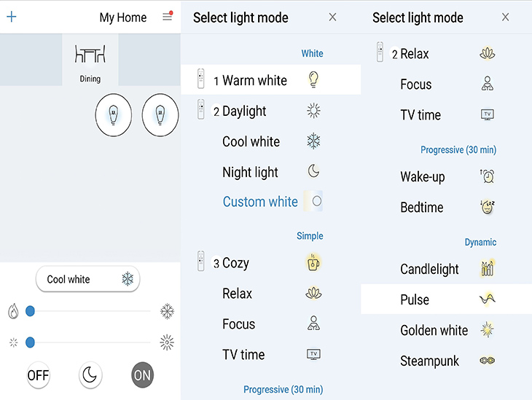The image size is (532, 400).
Task: Click remote icon next to Daylight
Action: [201, 109]
